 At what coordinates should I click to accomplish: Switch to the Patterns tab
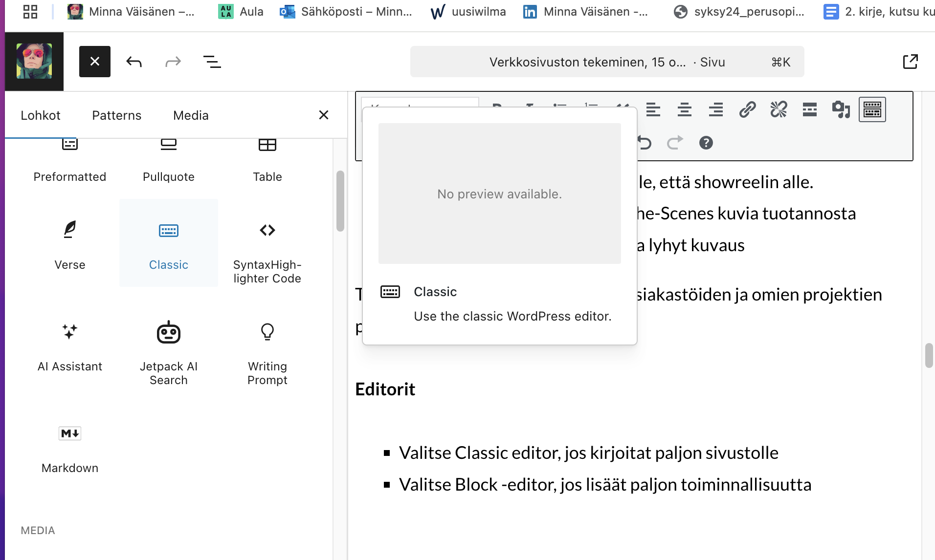pyautogui.click(x=116, y=115)
